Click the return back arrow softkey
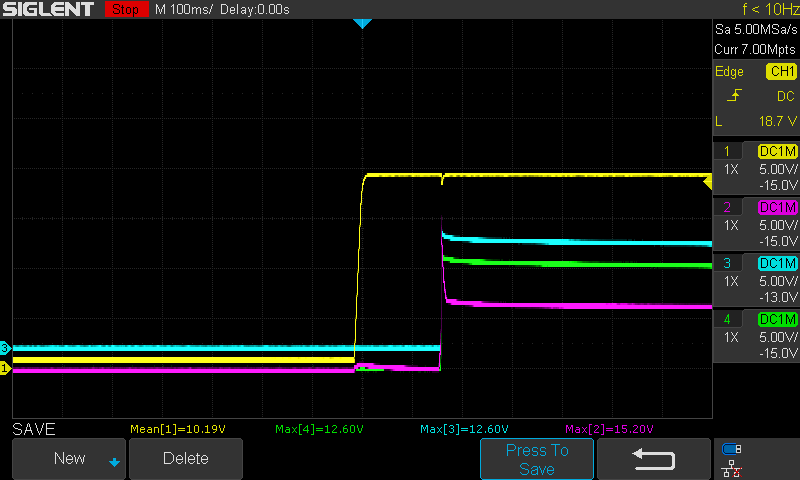 654,459
